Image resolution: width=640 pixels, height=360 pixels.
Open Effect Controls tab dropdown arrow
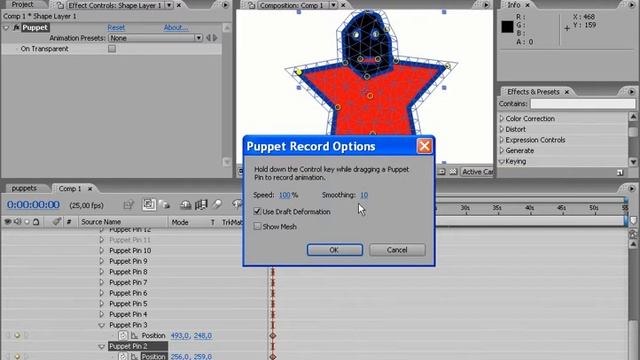click(x=169, y=5)
